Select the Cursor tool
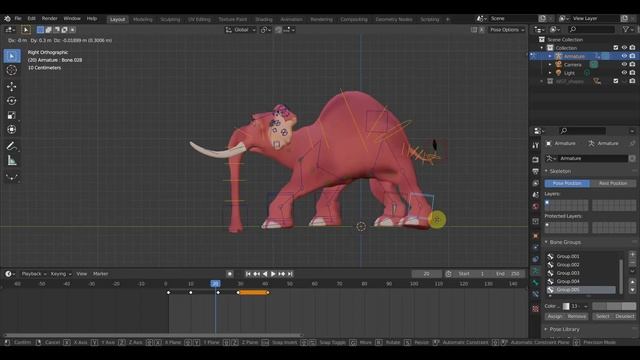This screenshot has height=360, width=640. click(12, 70)
